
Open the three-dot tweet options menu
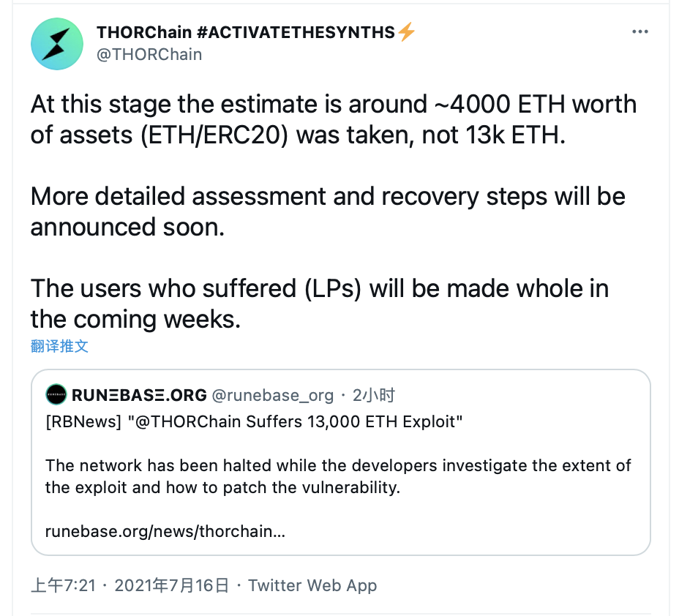(x=639, y=31)
